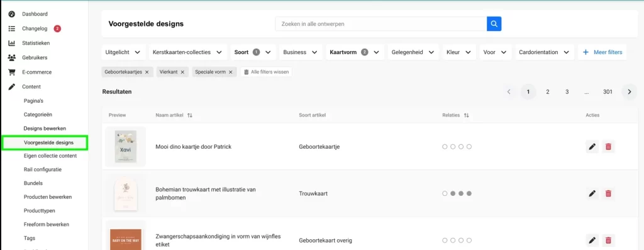This screenshot has height=250, width=644.
Task: Click the E-commerce cart icon
Action: coord(12,72)
